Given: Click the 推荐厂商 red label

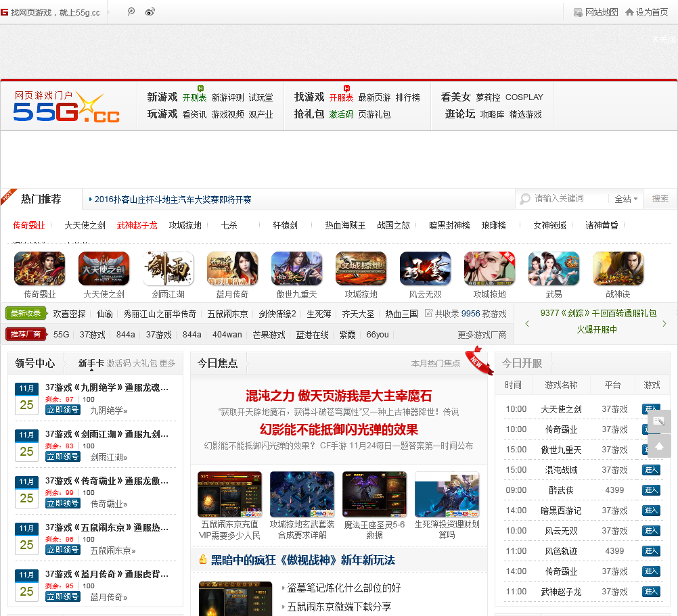Looking at the screenshot, I should pyautogui.click(x=26, y=334).
